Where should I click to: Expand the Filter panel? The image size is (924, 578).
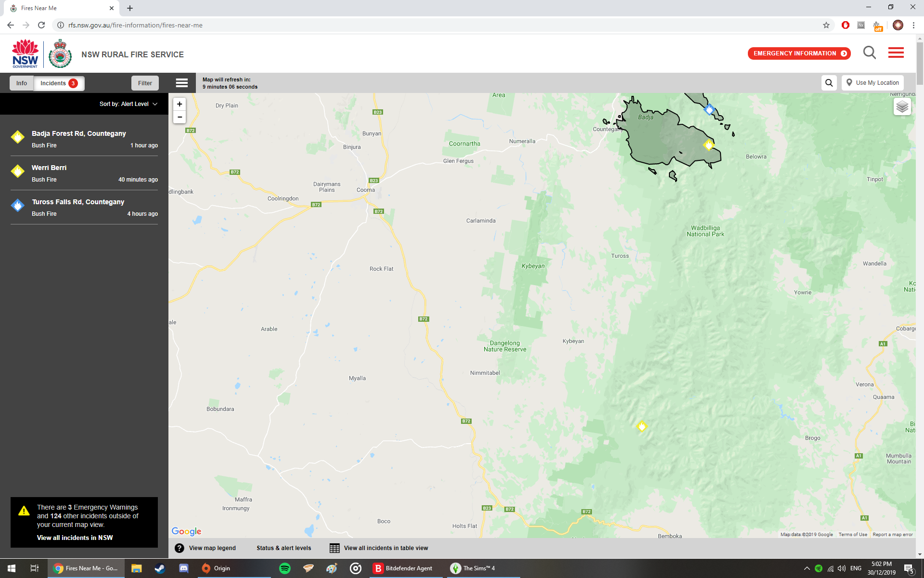coord(144,82)
